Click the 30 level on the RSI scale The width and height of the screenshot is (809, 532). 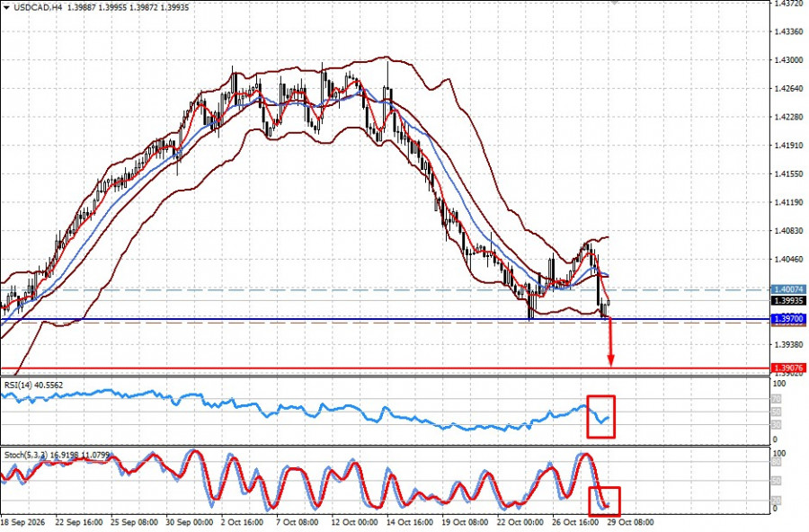pos(776,425)
